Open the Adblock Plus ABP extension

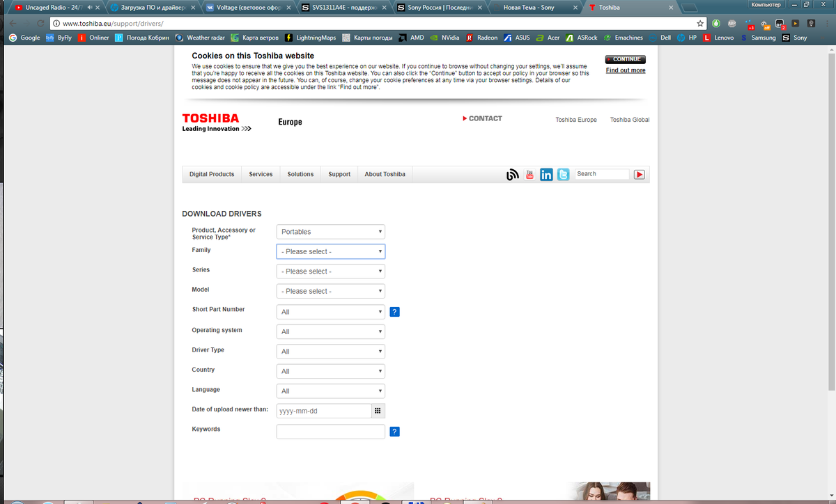click(732, 23)
